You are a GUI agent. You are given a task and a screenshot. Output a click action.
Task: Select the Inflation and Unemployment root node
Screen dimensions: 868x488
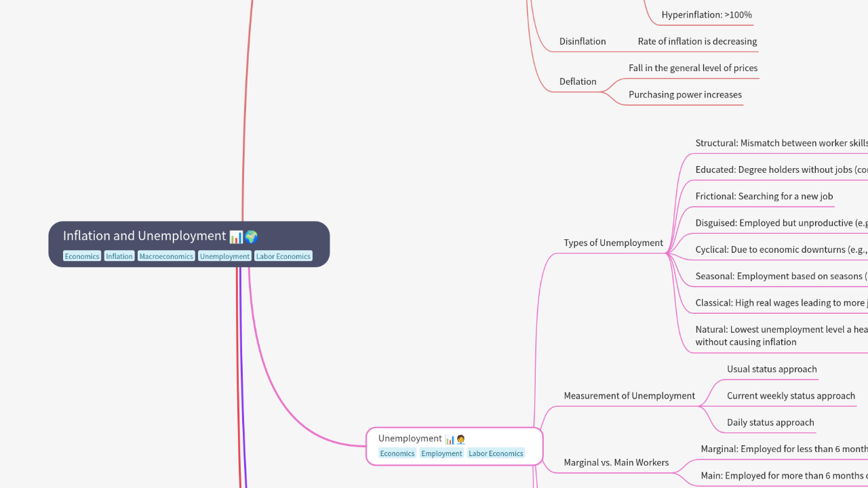tap(189, 244)
